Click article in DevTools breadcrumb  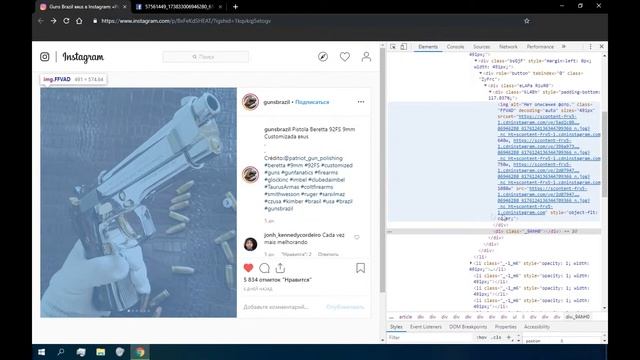click(x=405, y=317)
